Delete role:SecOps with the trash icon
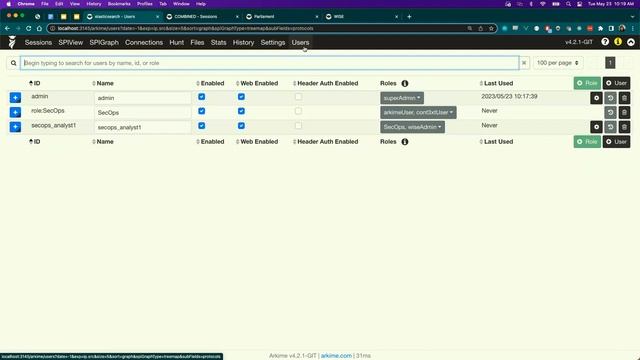This screenshot has width=640, height=360. (624, 112)
